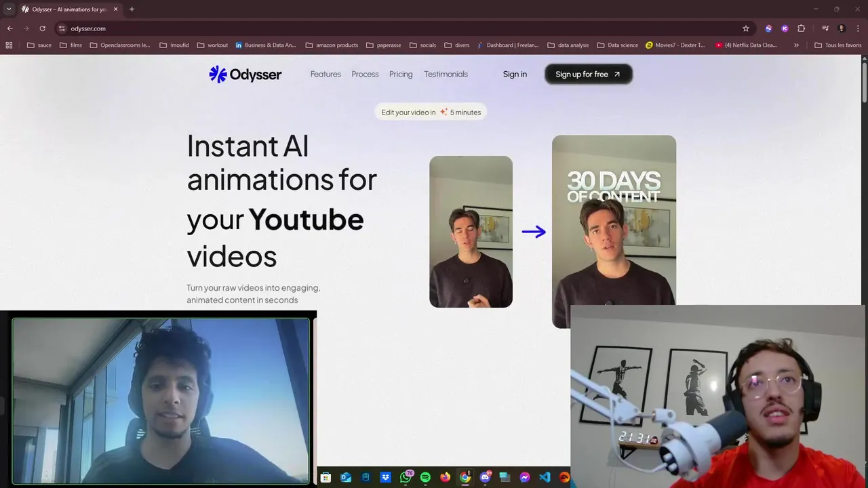The height and width of the screenshot is (488, 868).
Task: Reload the current page
Action: [x=42, y=28]
